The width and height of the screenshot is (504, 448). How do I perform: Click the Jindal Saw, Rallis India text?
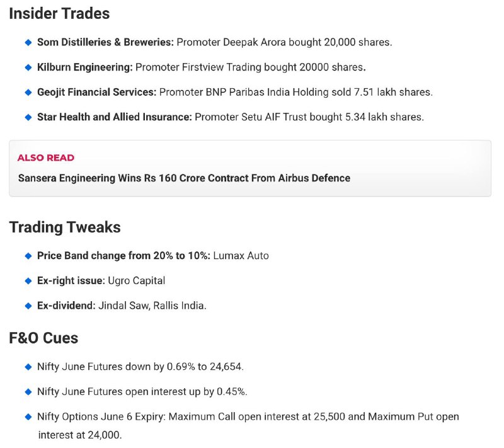[x=152, y=306]
